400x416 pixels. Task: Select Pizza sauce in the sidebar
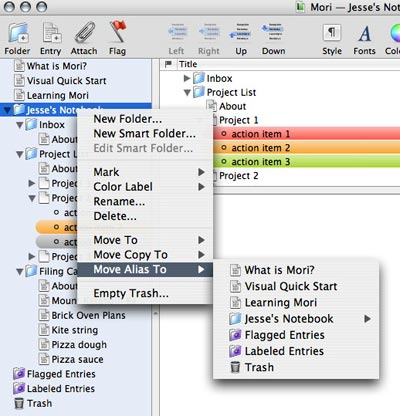77,359
